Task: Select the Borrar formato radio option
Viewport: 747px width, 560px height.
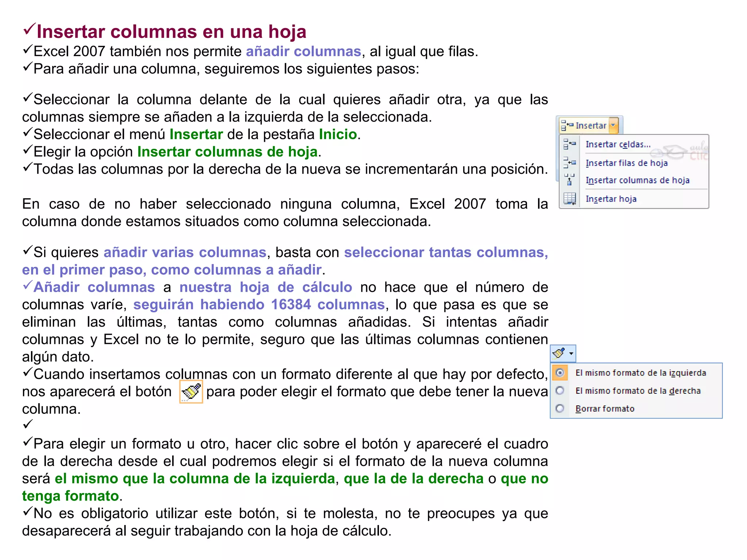Action: (560, 408)
